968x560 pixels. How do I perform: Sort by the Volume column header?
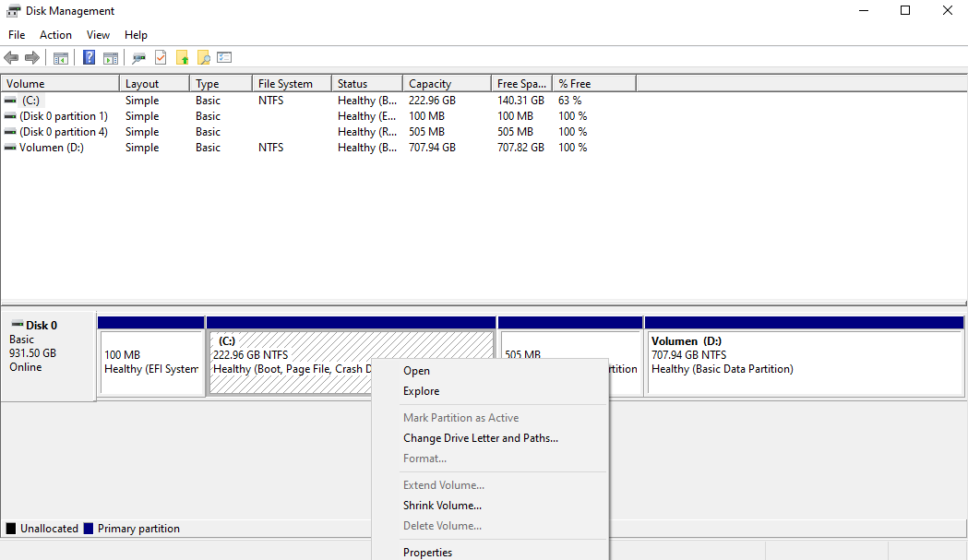pyautogui.click(x=60, y=83)
